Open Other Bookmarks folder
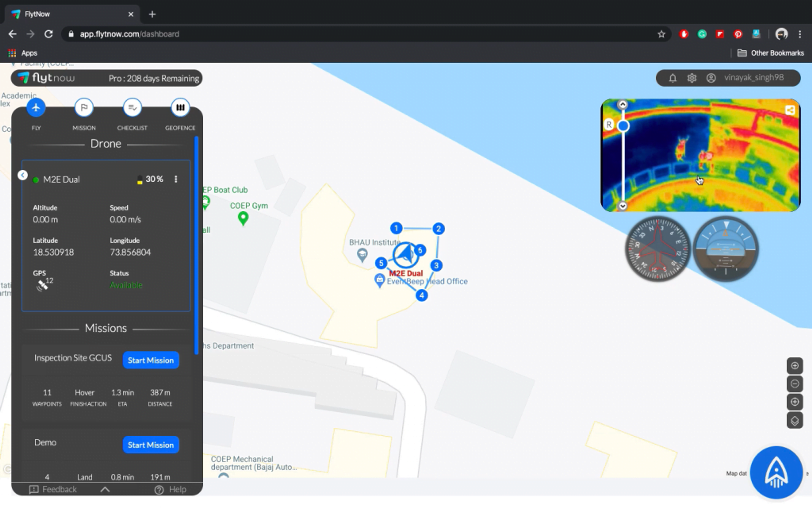 (x=770, y=53)
